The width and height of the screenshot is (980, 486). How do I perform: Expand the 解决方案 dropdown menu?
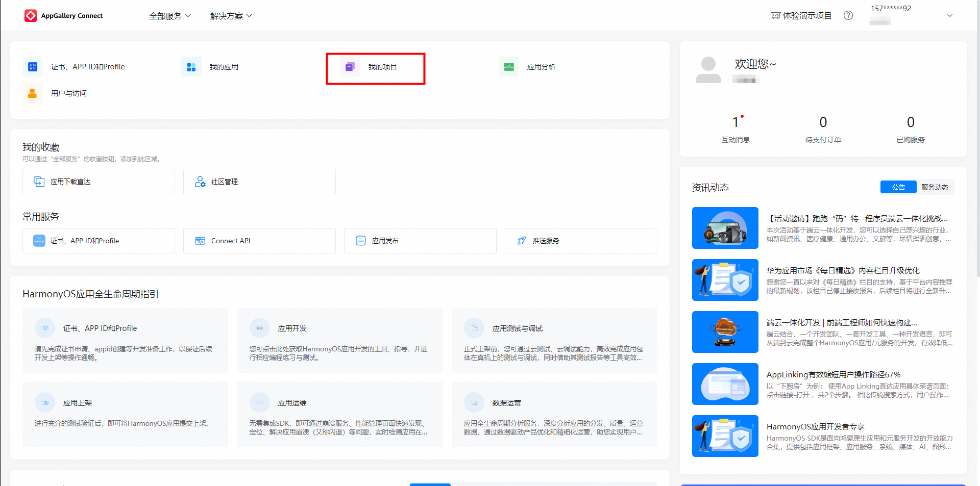coord(231,16)
